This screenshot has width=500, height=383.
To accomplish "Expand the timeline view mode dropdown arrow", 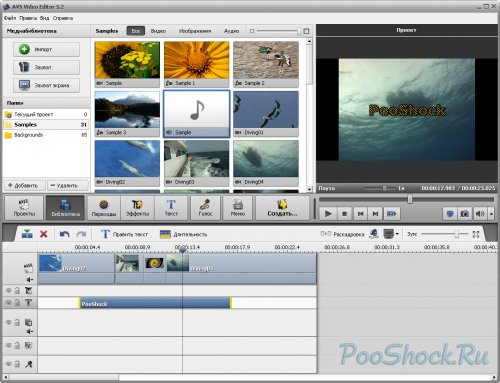I will [x=397, y=234].
